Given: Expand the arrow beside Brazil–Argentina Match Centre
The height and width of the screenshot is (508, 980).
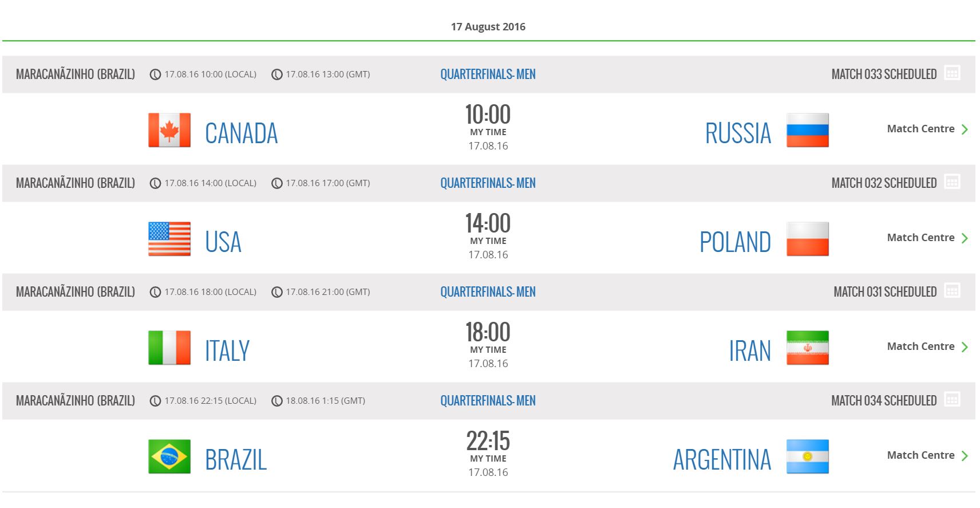Looking at the screenshot, I should point(965,456).
